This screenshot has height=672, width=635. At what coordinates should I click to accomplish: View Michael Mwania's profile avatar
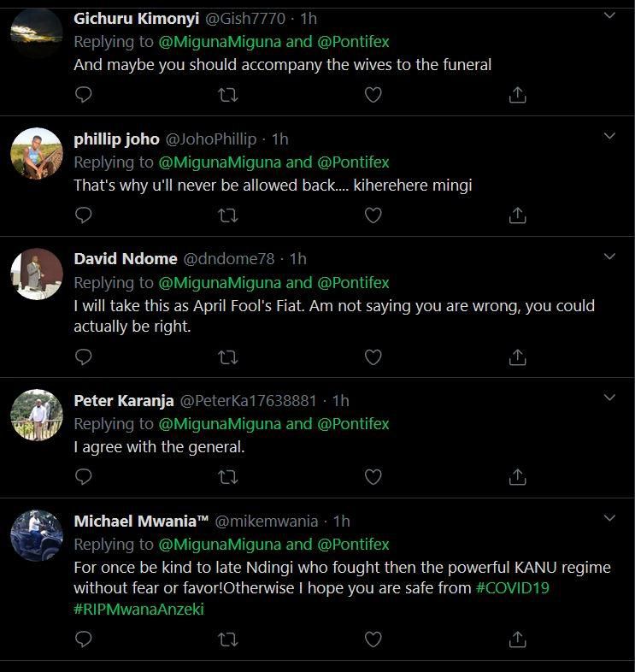point(37,536)
